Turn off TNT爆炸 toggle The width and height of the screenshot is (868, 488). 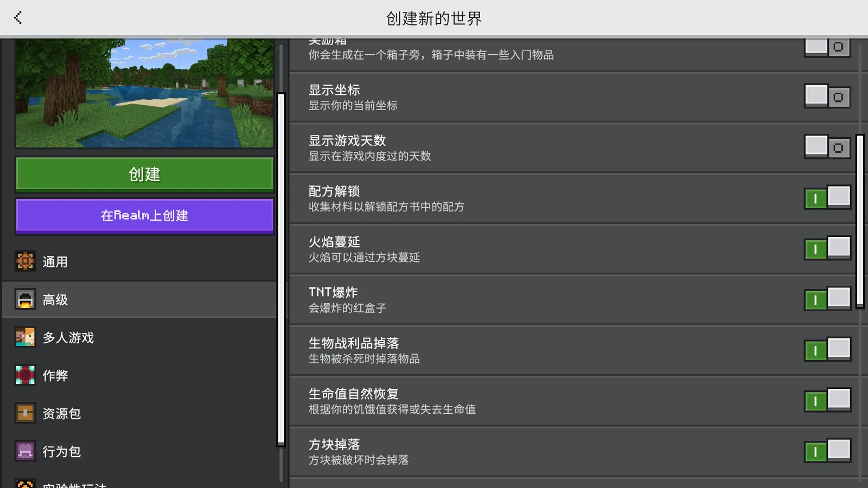(827, 299)
